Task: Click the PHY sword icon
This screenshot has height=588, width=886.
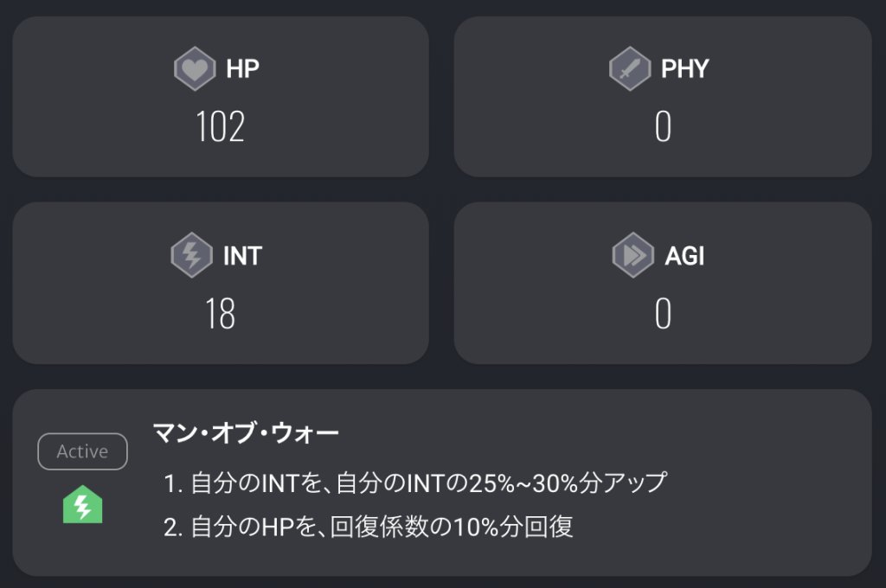Action: coord(629,69)
